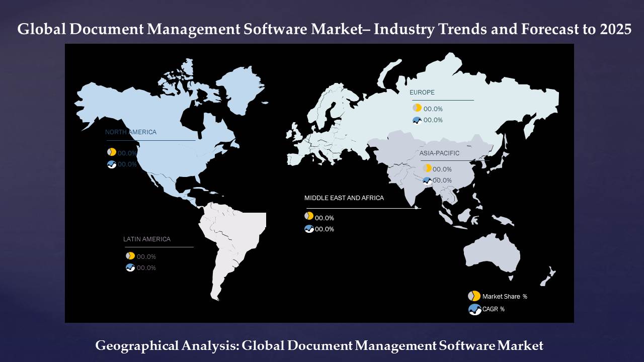Select the MIDDLE EAST AND AFRICA label
This screenshot has width=644, height=362.
click(344, 198)
